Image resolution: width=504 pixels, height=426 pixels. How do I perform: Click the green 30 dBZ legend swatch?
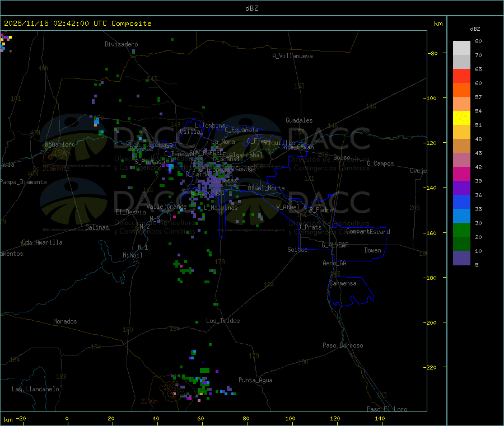461,230
